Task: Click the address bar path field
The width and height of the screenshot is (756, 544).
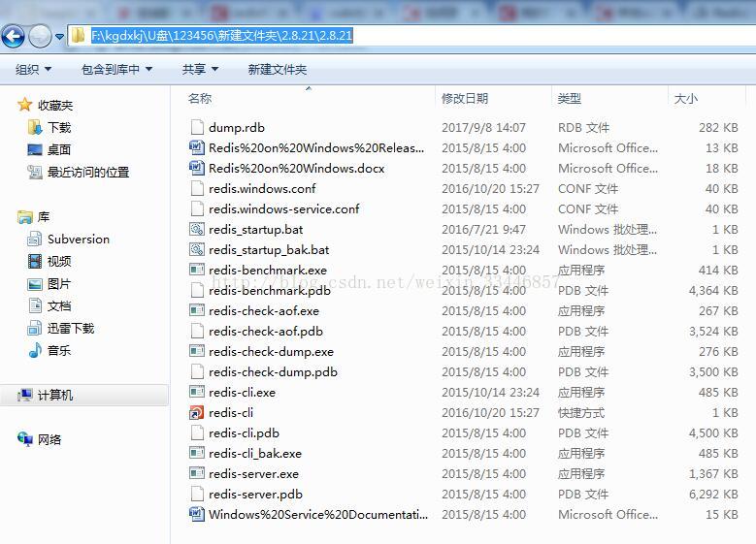Action: 485,36
